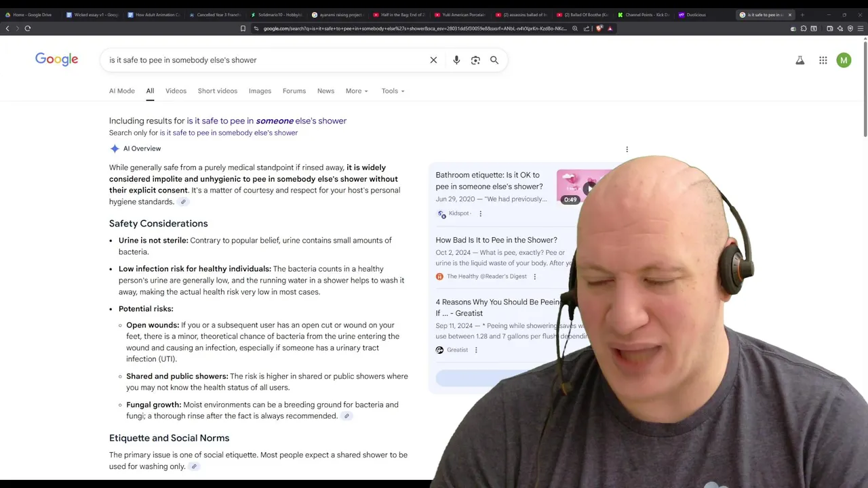
Task: Switch to How Adult Animation tab
Action: [154, 14]
